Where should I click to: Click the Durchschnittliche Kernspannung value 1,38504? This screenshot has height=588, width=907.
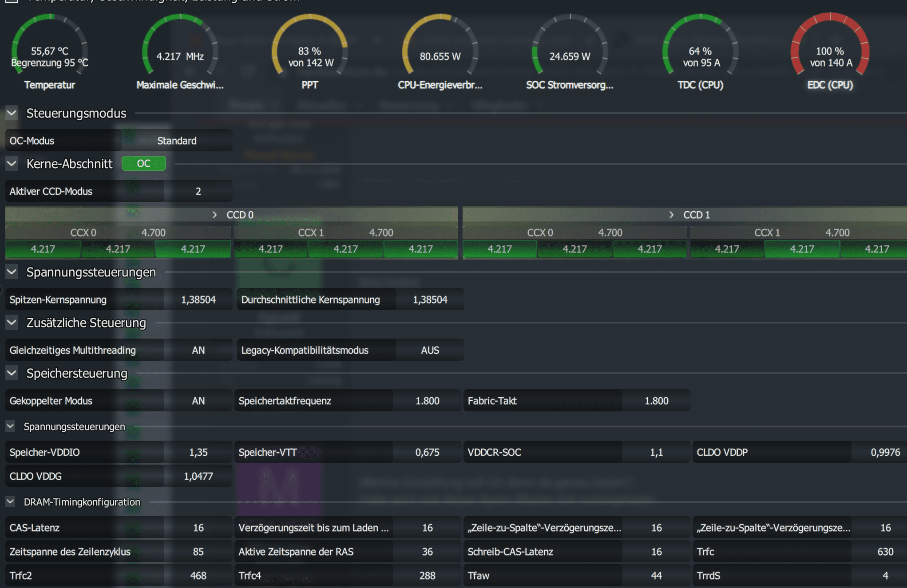(x=430, y=300)
